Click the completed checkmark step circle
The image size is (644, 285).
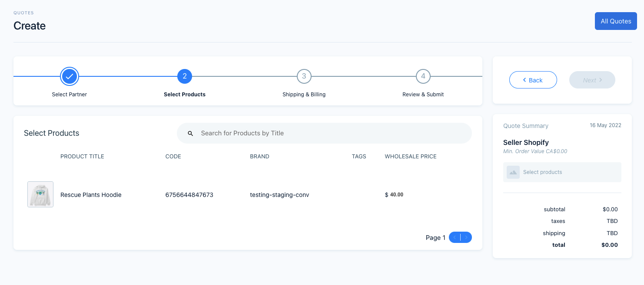(70, 76)
